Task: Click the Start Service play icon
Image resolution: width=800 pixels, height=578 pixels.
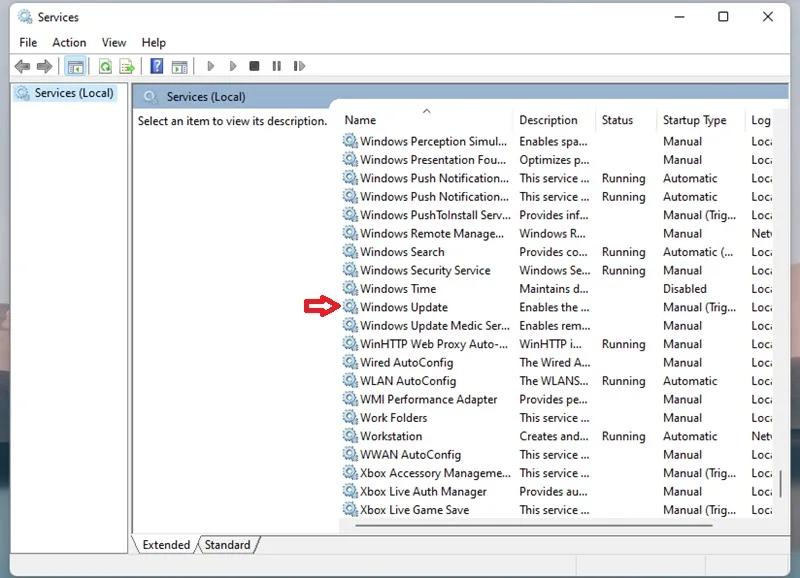Action: [x=210, y=66]
